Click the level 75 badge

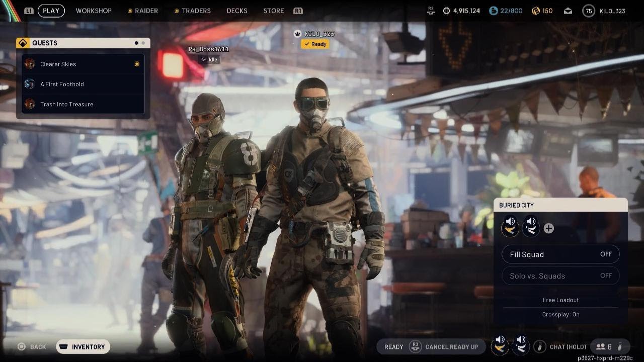tap(588, 11)
